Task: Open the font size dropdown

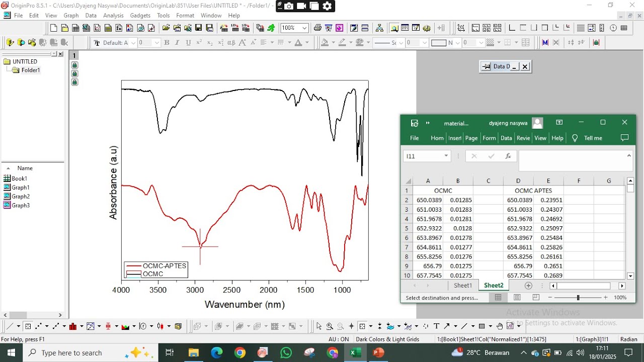Action: (x=156, y=43)
